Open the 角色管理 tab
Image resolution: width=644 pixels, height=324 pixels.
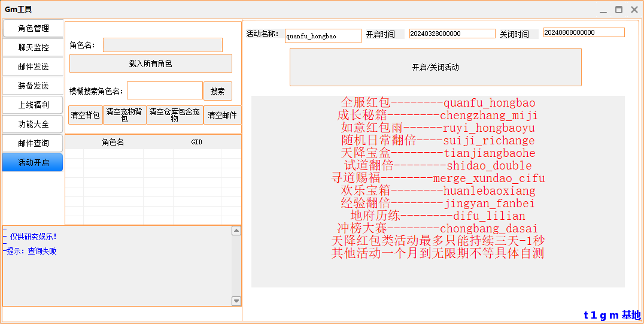(x=33, y=28)
